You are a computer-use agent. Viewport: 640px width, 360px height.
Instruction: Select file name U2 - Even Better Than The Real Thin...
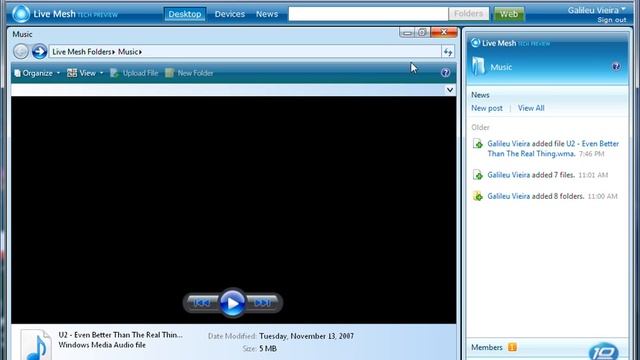click(120, 335)
